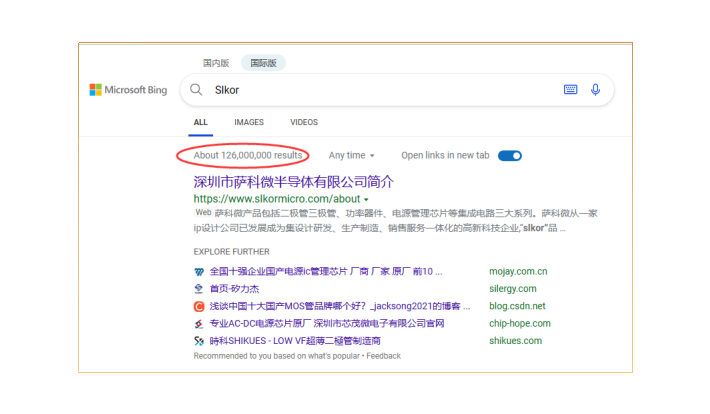The height and width of the screenshot is (414, 710).
Task: Click the magnifier search icon
Action: click(196, 90)
